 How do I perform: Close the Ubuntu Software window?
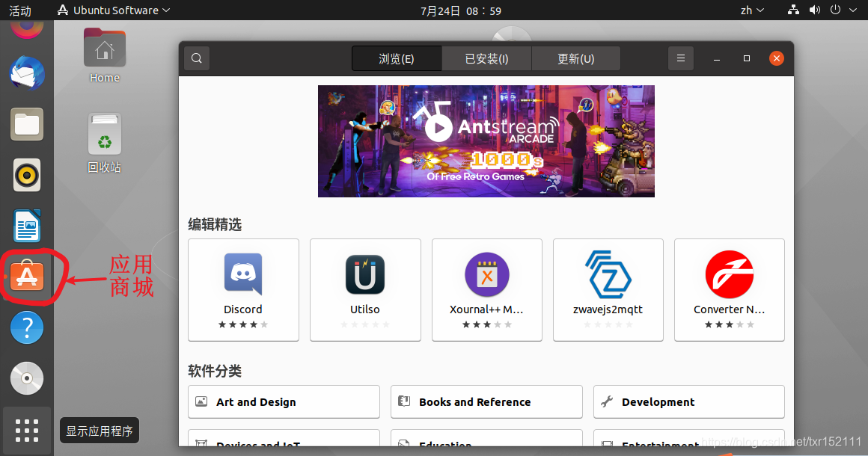777,58
